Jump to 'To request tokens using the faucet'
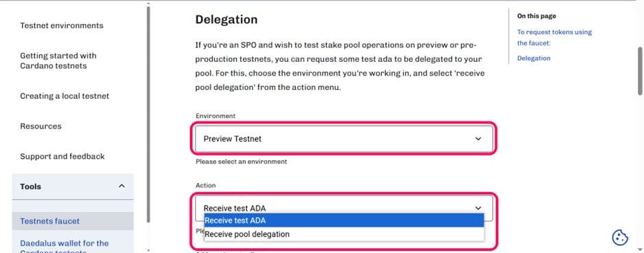Image resolution: width=644 pixels, height=253 pixels. (554, 37)
